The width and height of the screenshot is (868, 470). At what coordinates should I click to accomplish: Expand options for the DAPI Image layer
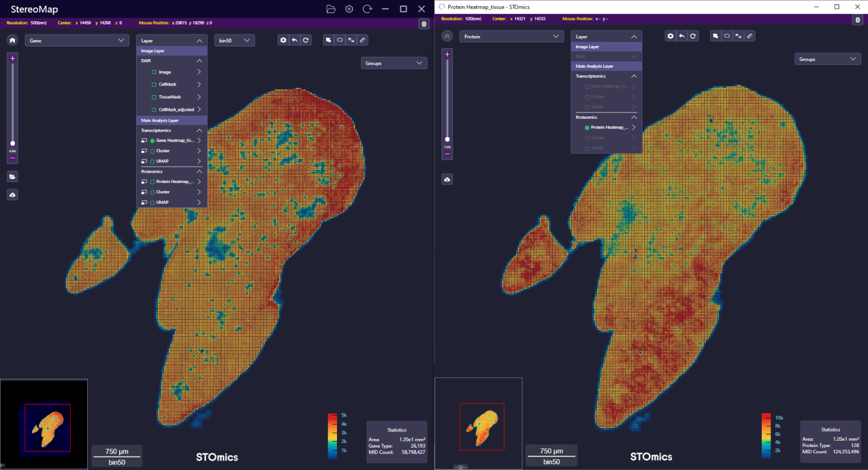click(199, 72)
